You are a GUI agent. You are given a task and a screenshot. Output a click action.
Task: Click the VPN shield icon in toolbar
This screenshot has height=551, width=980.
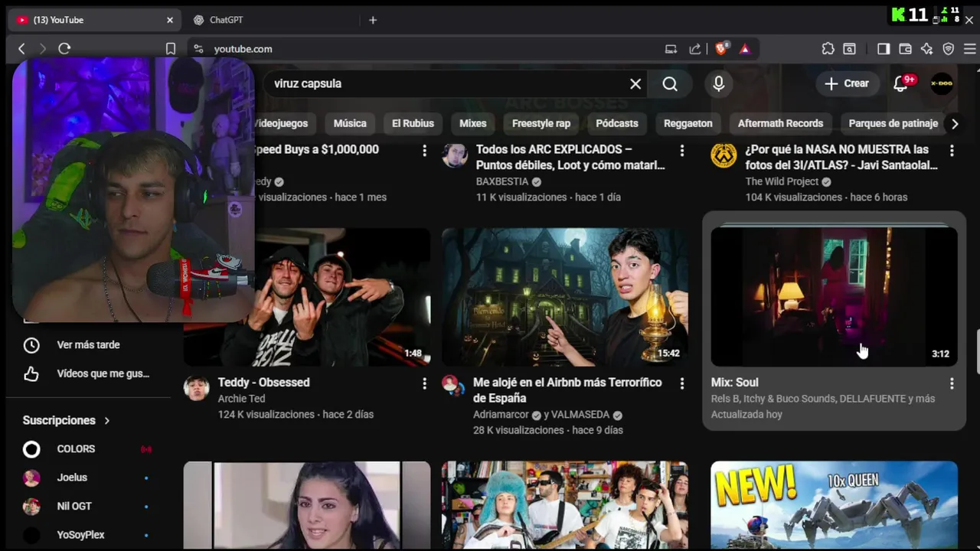tap(949, 49)
